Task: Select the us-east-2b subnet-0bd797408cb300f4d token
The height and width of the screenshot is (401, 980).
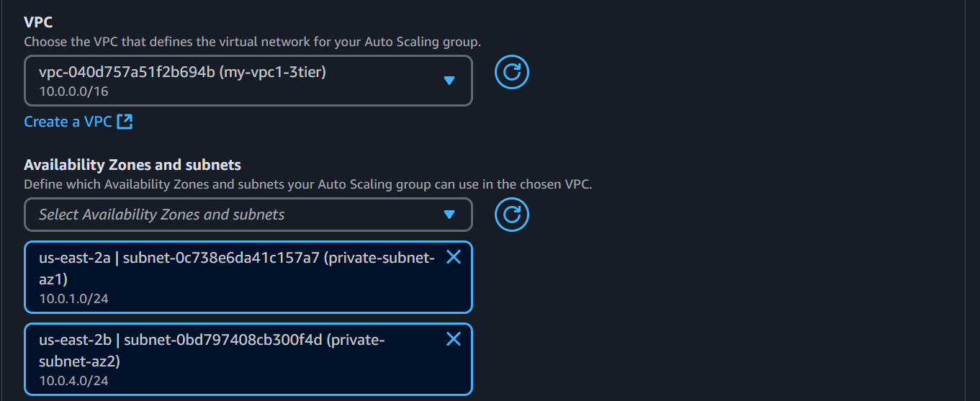Action: (x=248, y=359)
